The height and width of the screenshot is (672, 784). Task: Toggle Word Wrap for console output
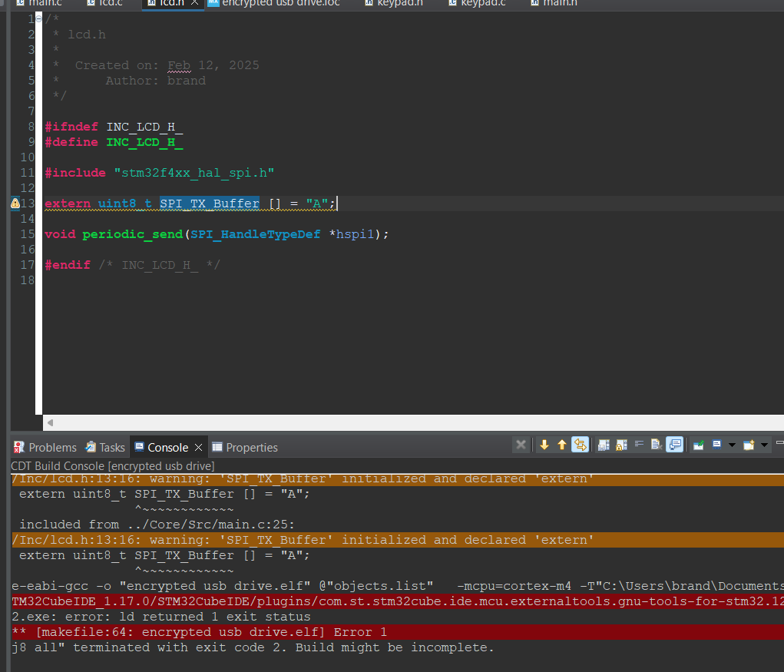[639, 445]
